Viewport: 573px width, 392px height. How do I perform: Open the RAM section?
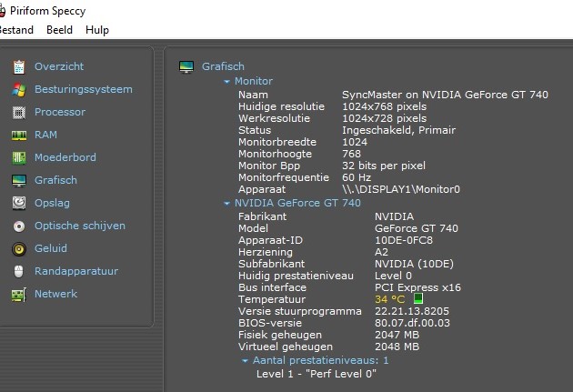(x=45, y=135)
